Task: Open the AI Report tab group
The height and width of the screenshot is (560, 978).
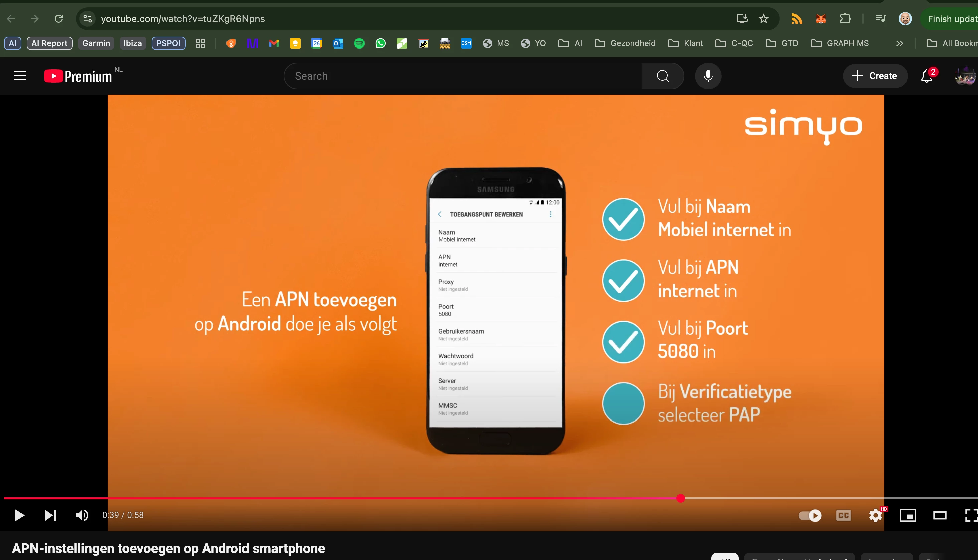Action: click(50, 43)
